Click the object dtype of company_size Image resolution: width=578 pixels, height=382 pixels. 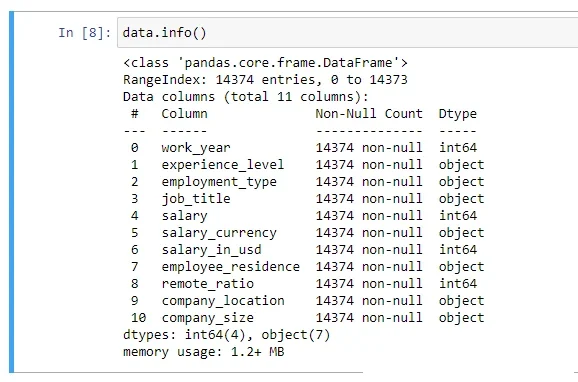(461, 317)
